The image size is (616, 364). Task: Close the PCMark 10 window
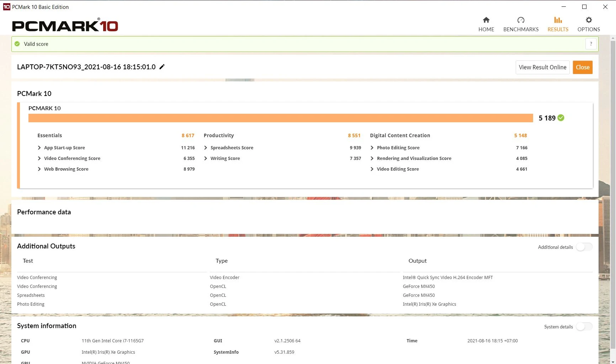605,7
